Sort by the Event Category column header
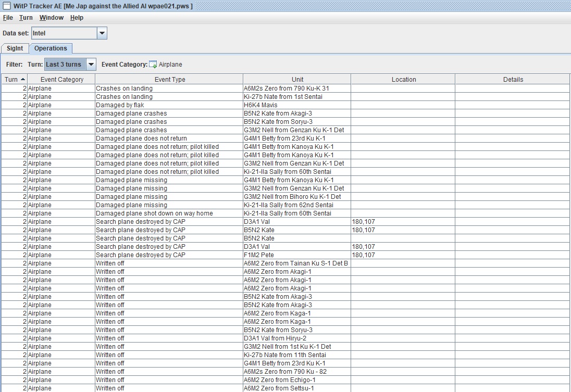The image size is (571, 392). pyautogui.click(x=61, y=79)
